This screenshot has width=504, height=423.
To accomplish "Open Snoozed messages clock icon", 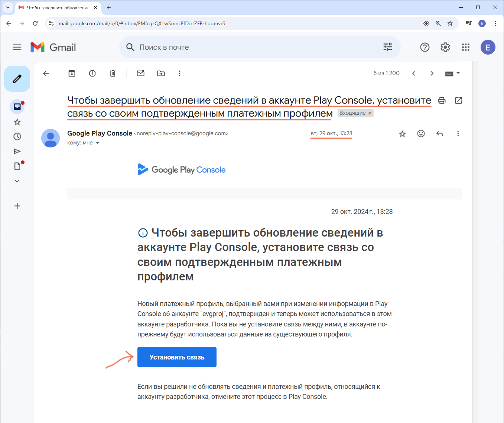I will click(17, 137).
